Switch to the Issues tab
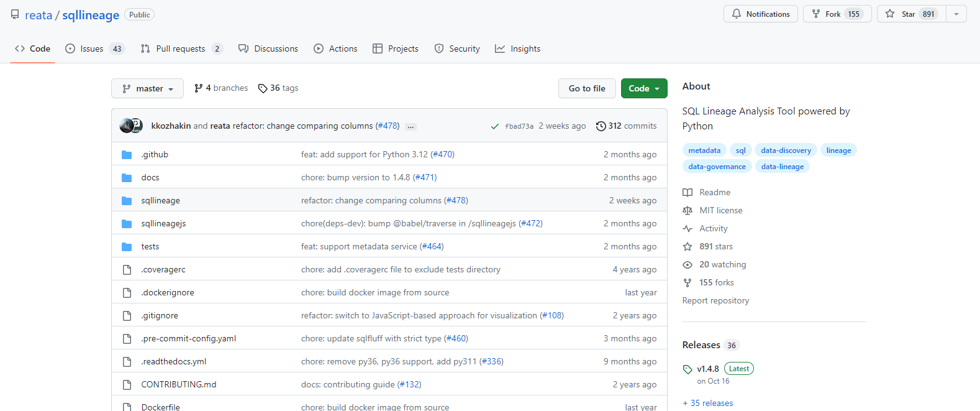 92,48
